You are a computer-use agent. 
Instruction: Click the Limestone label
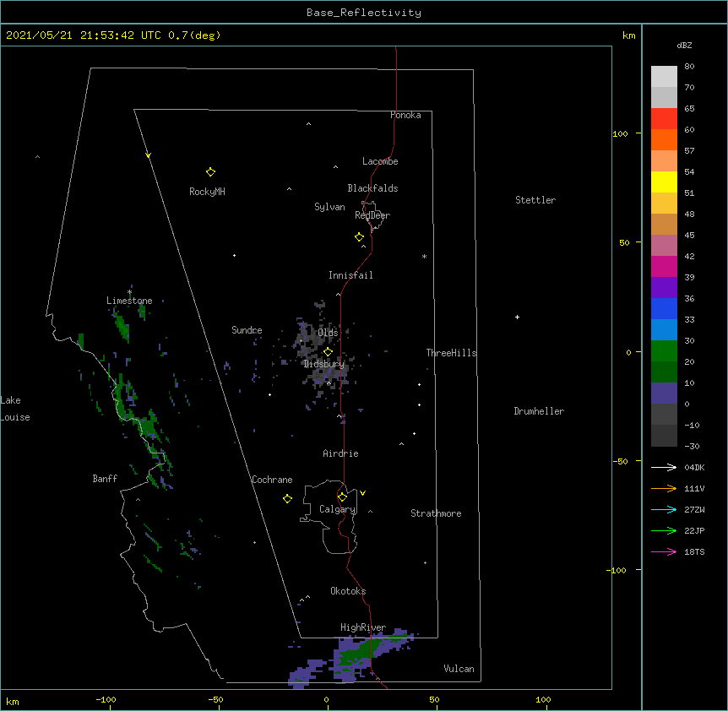pyautogui.click(x=129, y=301)
